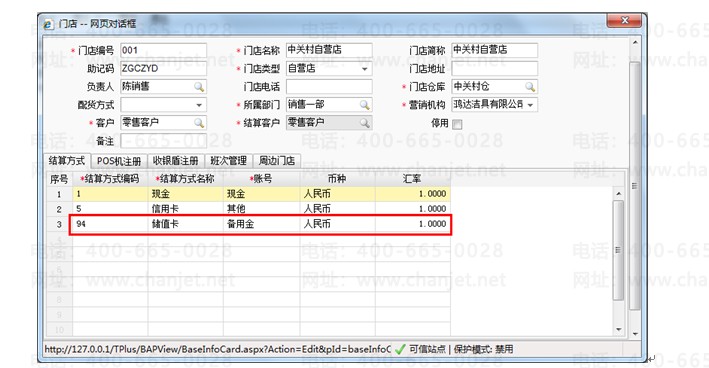Expand the 门店类型 dropdown

364,69
